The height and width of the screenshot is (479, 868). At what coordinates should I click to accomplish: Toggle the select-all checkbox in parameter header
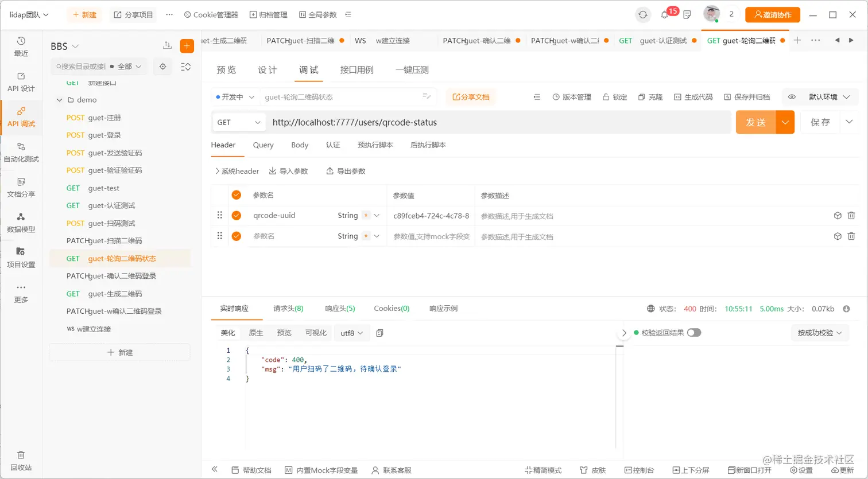[x=236, y=195]
